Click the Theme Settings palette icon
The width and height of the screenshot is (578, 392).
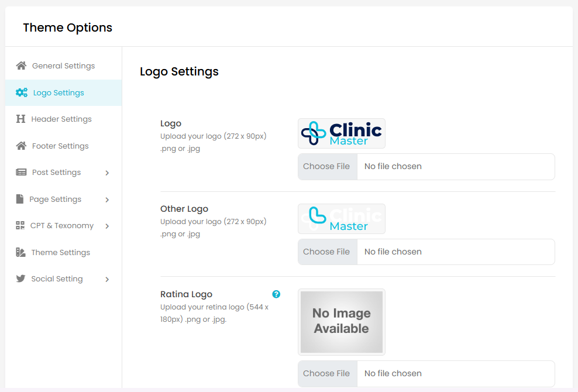click(20, 252)
